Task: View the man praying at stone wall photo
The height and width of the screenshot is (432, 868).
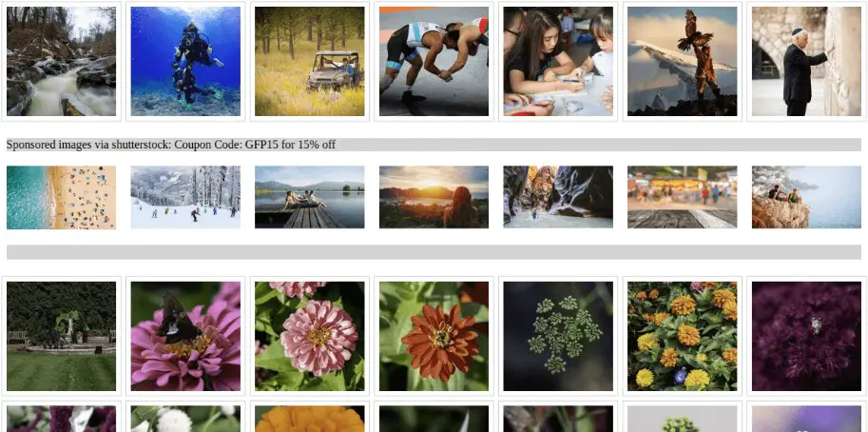Action: coord(806,62)
